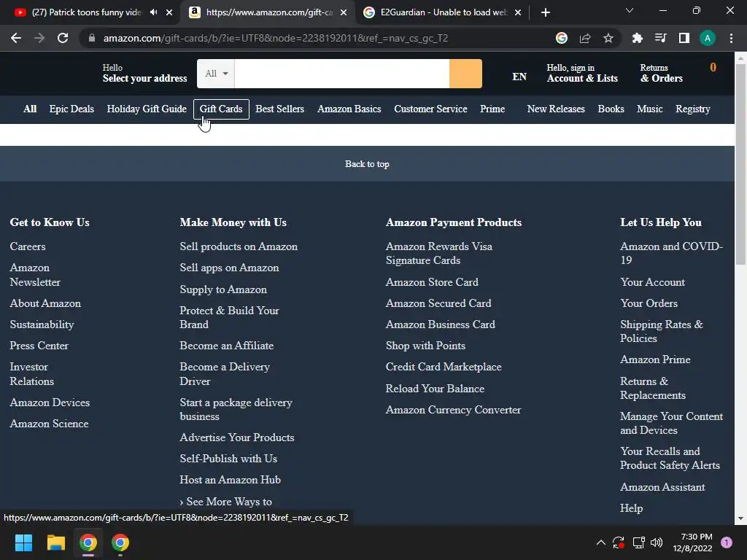Viewport: 747px width, 560px height.
Task: Click the page vertical scrollbar thumb
Action: click(x=740, y=164)
